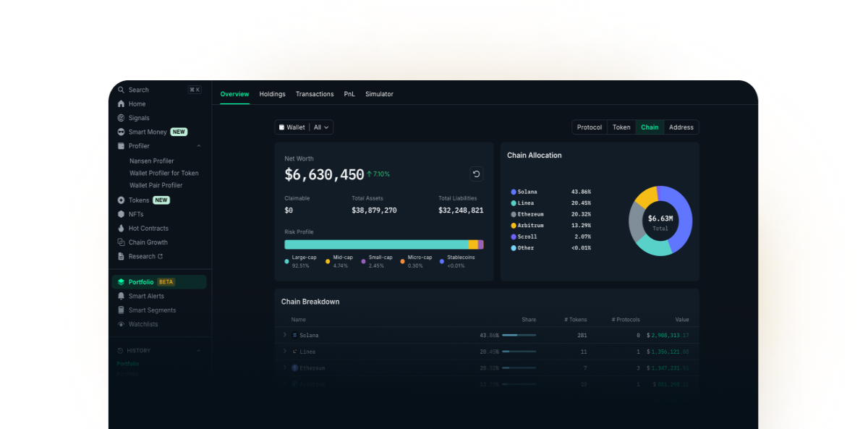Select the Address allocation view

pyautogui.click(x=681, y=127)
